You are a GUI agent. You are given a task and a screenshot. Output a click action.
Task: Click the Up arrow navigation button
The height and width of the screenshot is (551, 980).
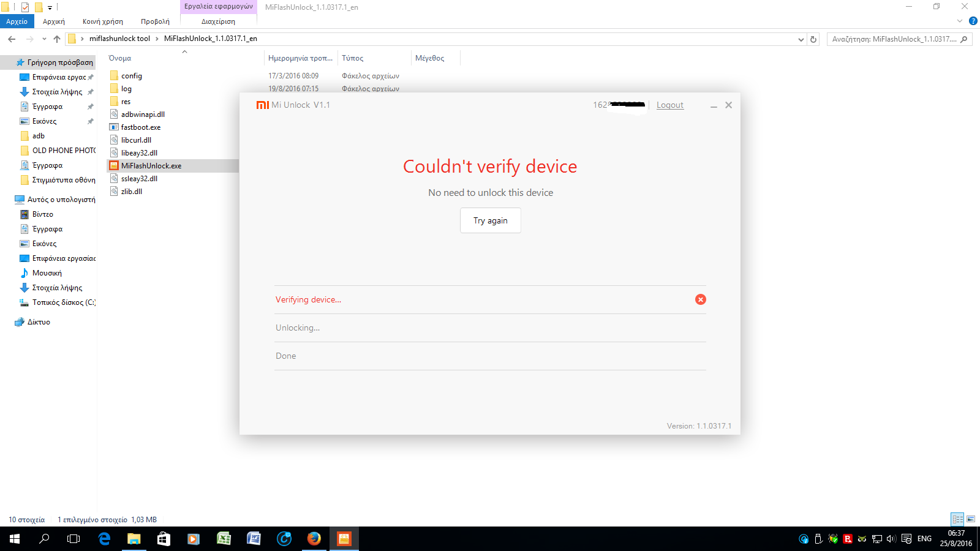57,39
